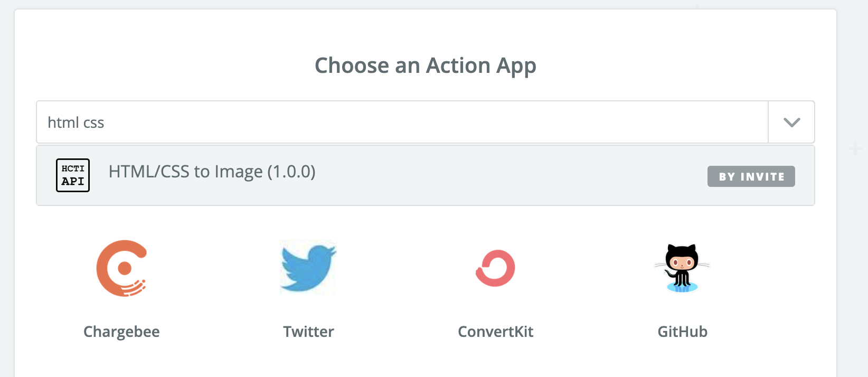The height and width of the screenshot is (377, 868).
Task: Choose the Twitter bird icon
Action: coord(308,267)
